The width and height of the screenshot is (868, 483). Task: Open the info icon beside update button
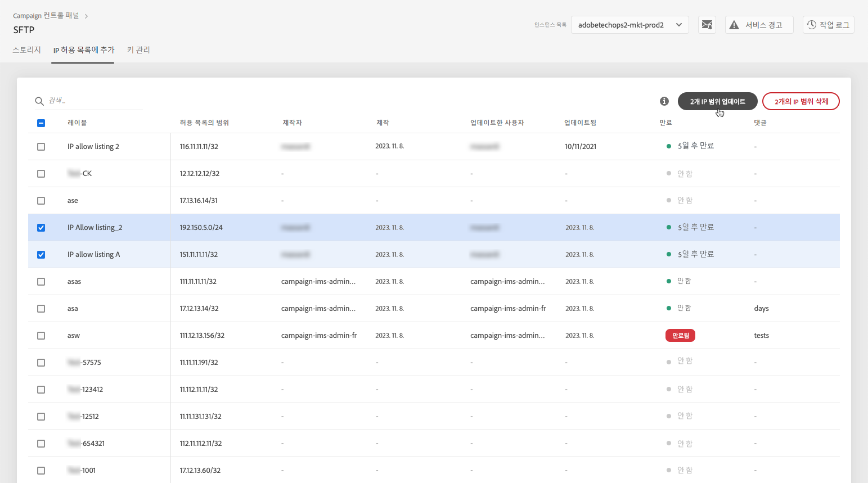664,101
